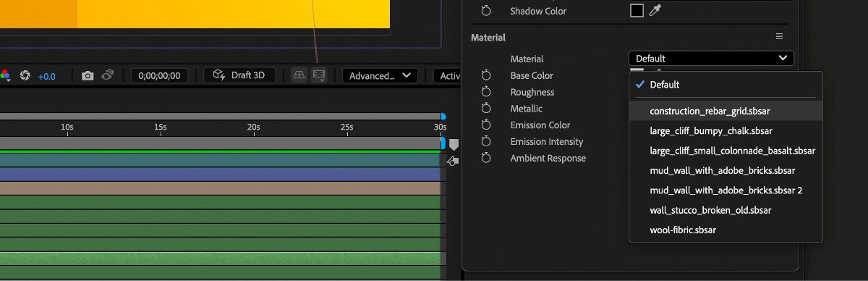Choose mud_wall_with_adobe_bricks.sbsar 2 material
Screen dimensions: 868x281
pos(726,190)
